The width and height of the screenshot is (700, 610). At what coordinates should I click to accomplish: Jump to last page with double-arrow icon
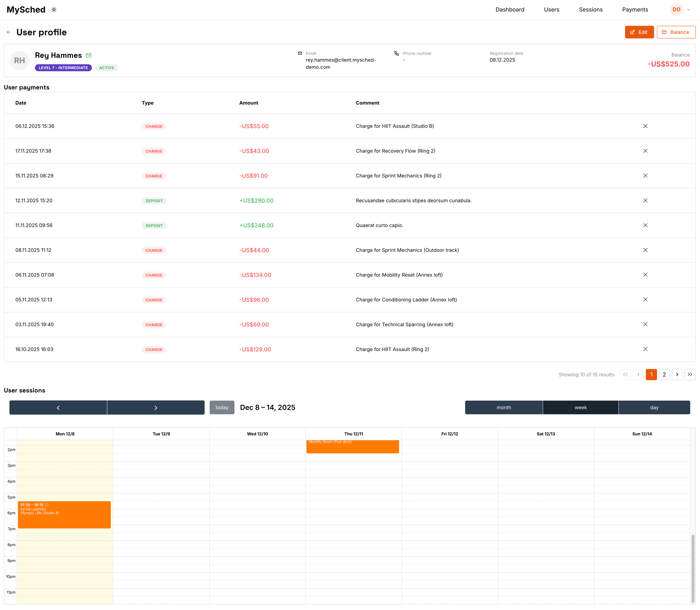tap(690, 374)
